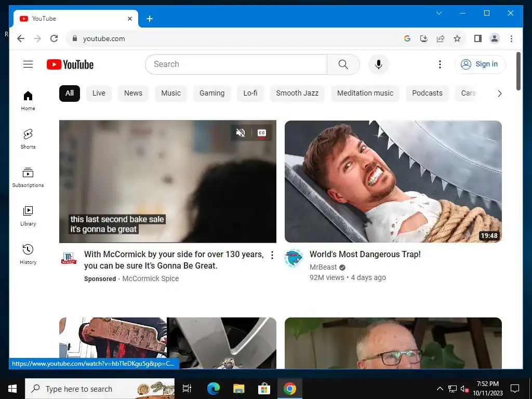The image size is (532, 399).
Task: Open the man with glasses thumbnail
Action: 393,343
